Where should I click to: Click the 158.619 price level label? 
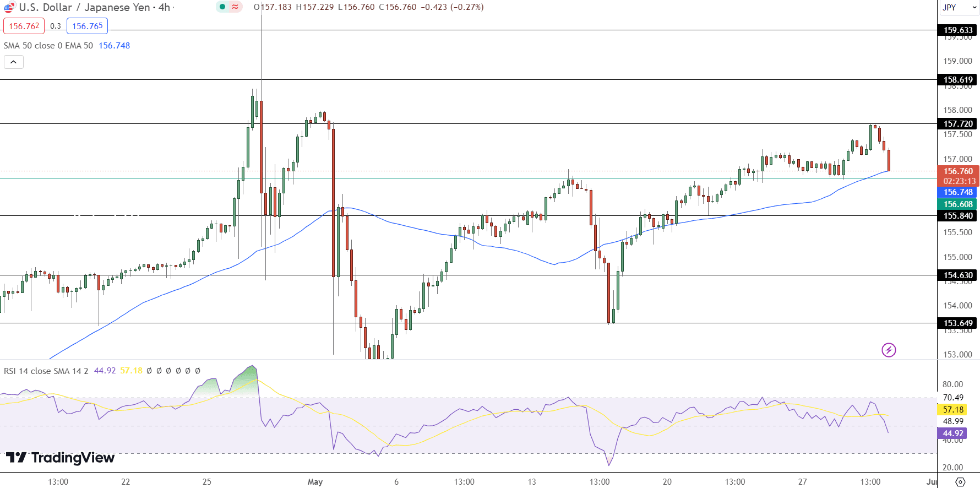pyautogui.click(x=958, y=80)
